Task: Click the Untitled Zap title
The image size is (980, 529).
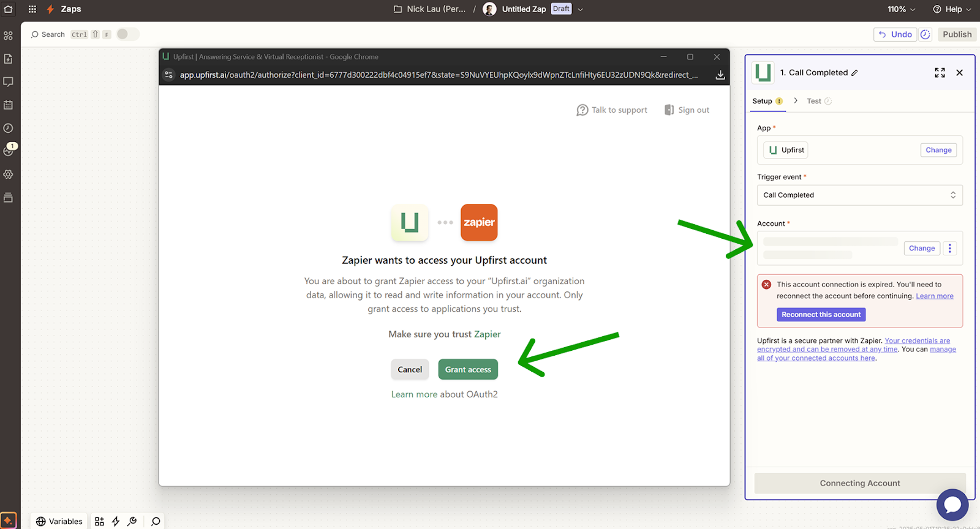Action: click(524, 9)
